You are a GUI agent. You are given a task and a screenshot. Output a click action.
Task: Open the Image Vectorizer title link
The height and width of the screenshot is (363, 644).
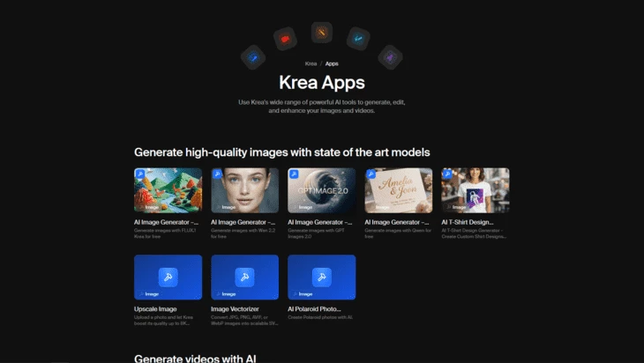pos(235,309)
